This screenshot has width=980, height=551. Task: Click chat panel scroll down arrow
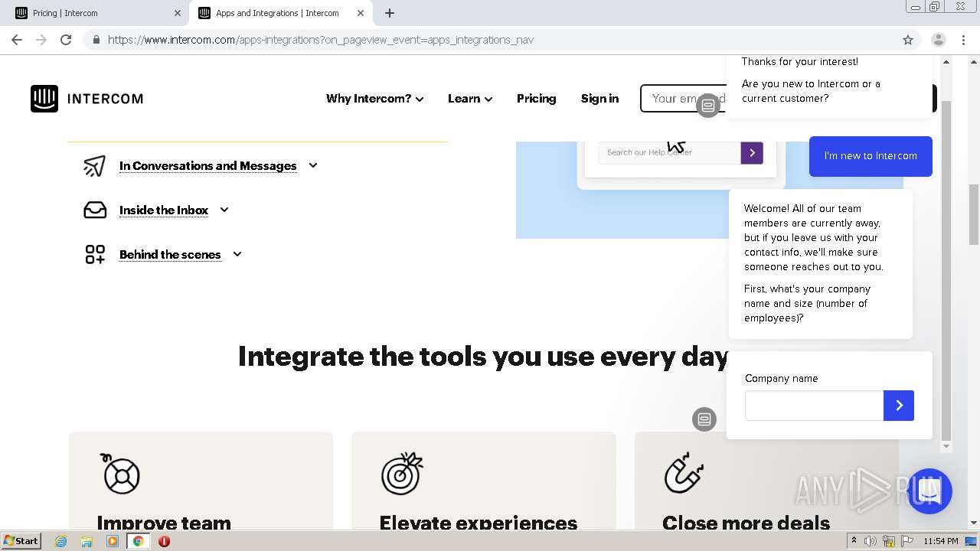tap(946, 446)
